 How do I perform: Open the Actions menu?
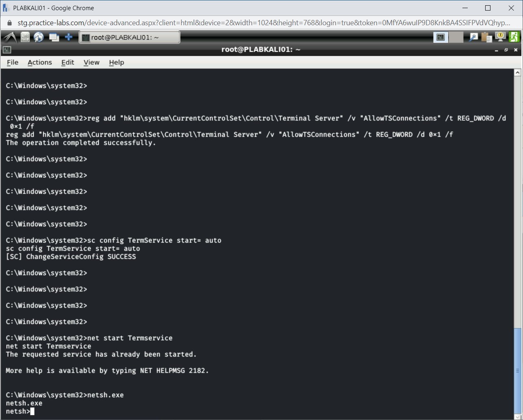pos(39,62)
